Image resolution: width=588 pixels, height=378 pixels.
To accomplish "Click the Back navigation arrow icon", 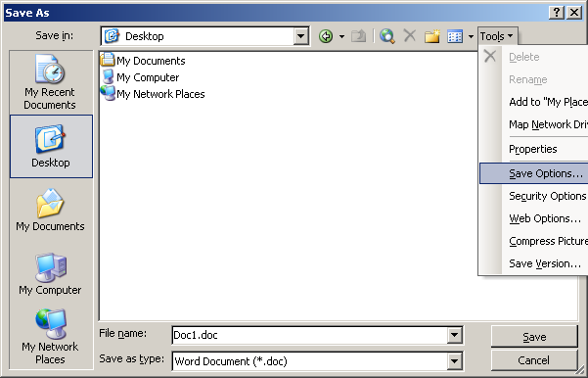I will pos(326,36).
